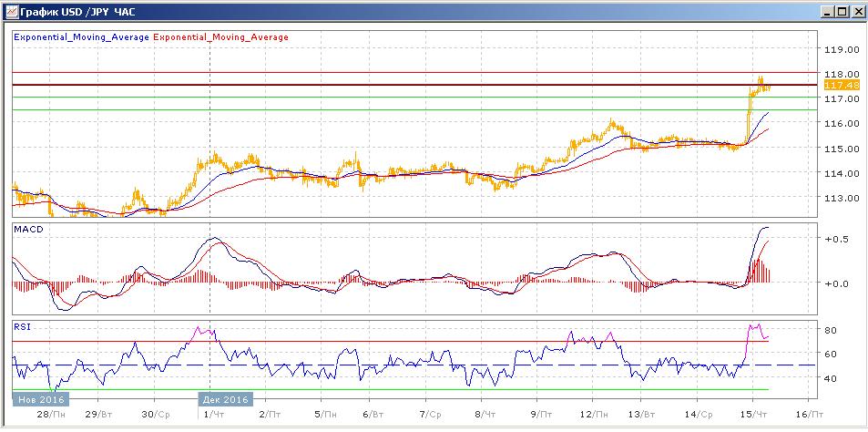Select the MACD indicator panel label
This screenshot has width=868, height=432.
pyautogui.click(x=29, y=230)
